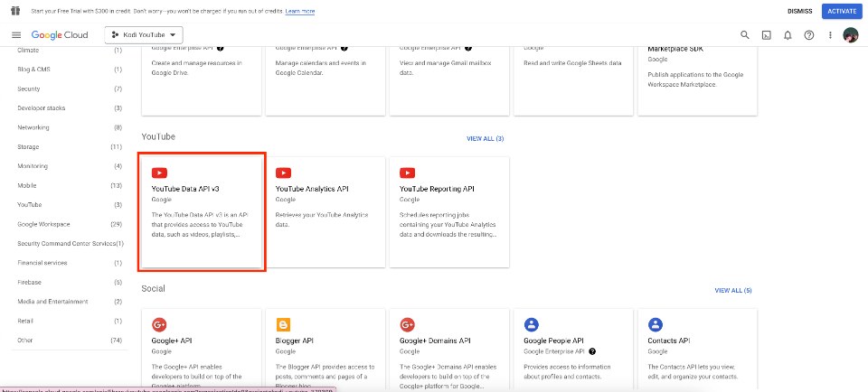Click the YouTube Reporting API icon

pos(408,173)
